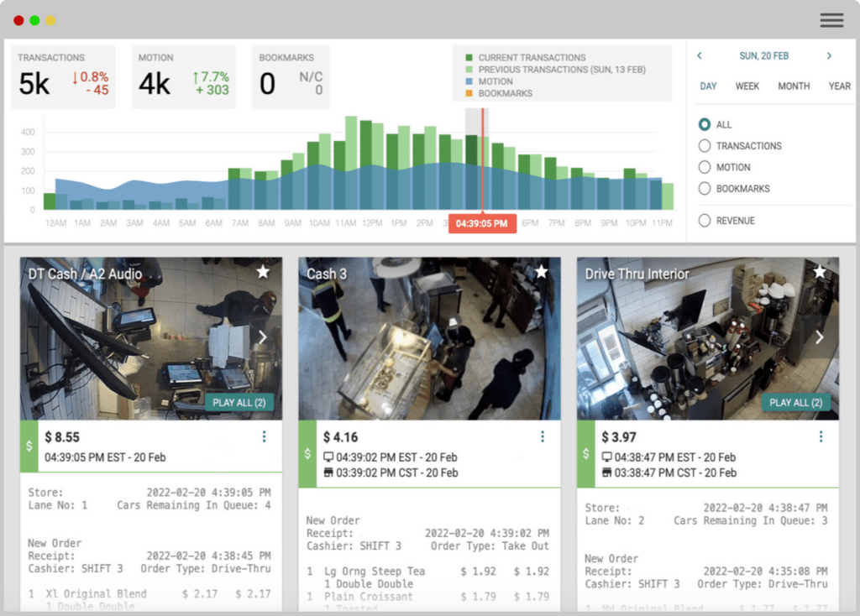The image size is (860, 616).
Task: Click star icon on Drive Thru Interior
Action: pyautogui.click(x=820, y=272)
